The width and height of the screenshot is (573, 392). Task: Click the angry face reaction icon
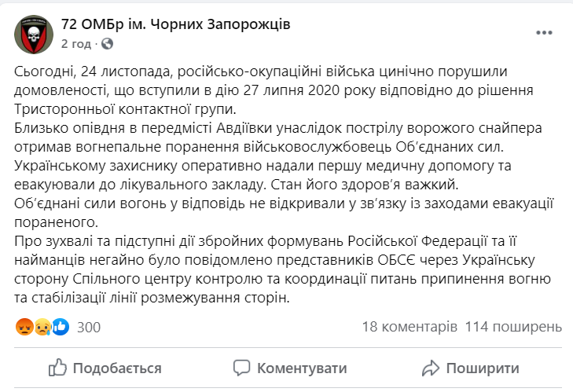(x=23, y=327)
